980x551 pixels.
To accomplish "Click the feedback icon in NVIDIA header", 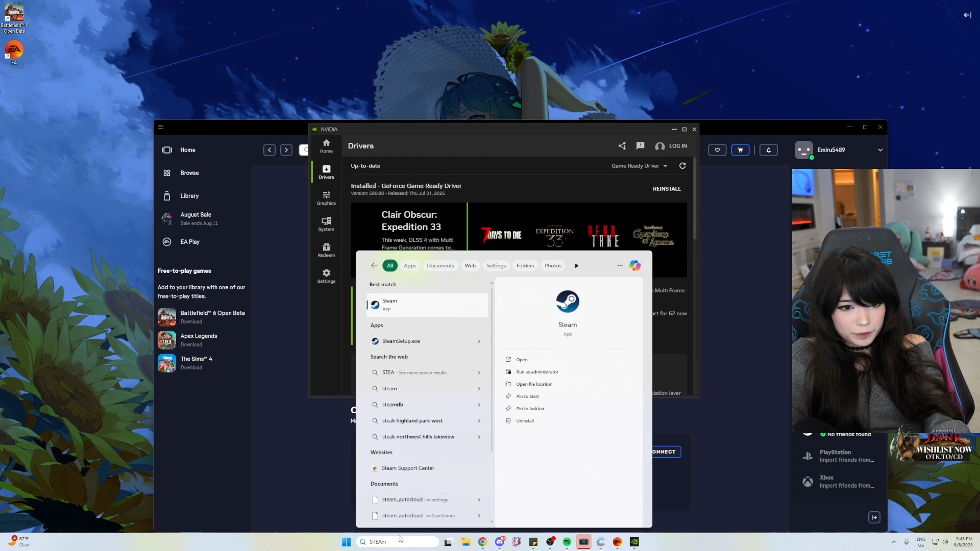I will pos(640,146).
